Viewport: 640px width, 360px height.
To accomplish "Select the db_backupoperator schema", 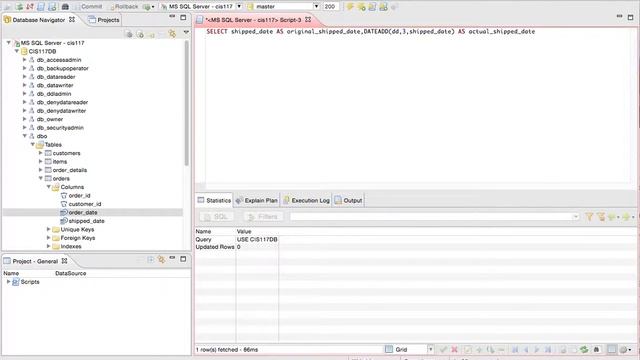I will pos(62,68).
